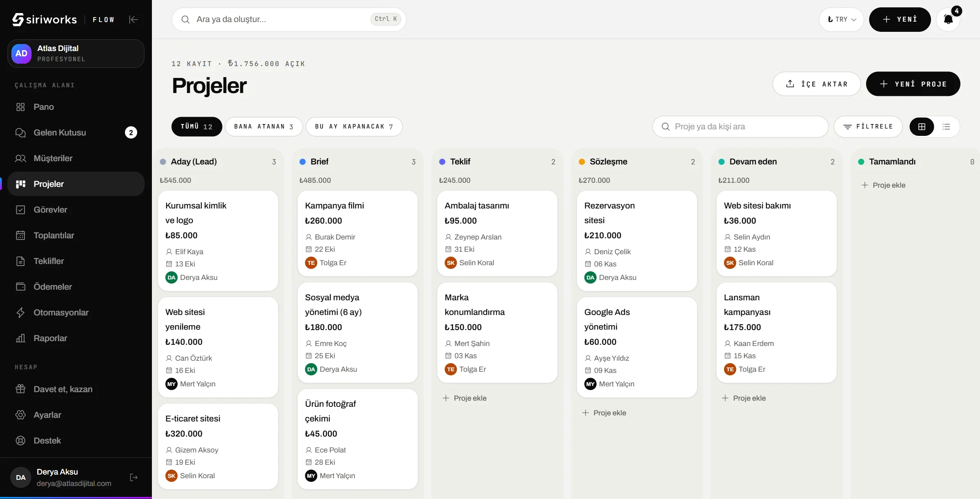The width and height of the screenshot is (980, 499).
Task: Open the Lansman kampanyası card
Action: [777, 333]
